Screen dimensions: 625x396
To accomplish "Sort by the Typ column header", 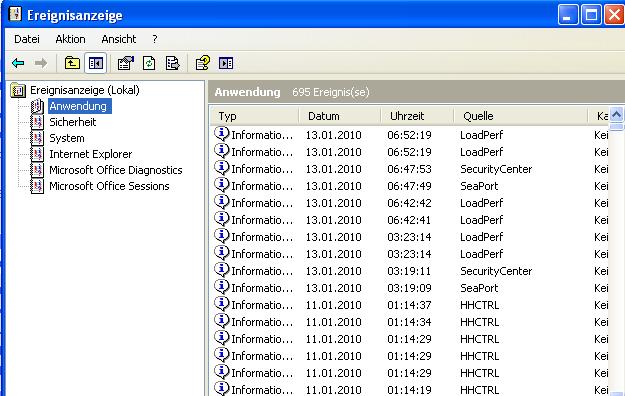I will point(255,116).
